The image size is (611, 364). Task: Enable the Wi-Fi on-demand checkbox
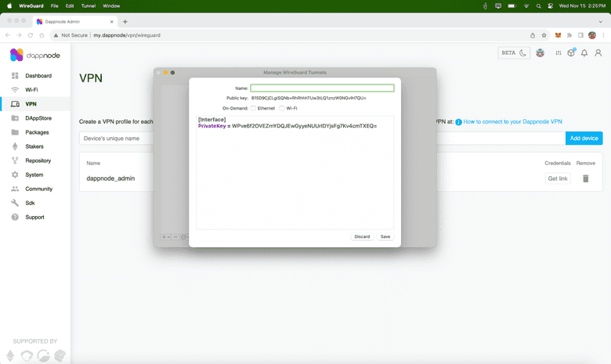click(x=281, y=108)
